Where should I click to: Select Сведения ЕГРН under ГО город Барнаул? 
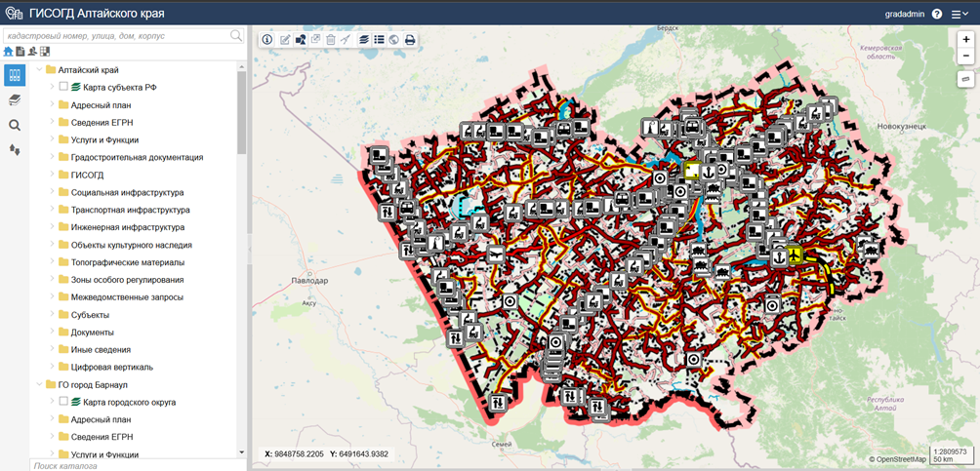click(x=102, y=437)
